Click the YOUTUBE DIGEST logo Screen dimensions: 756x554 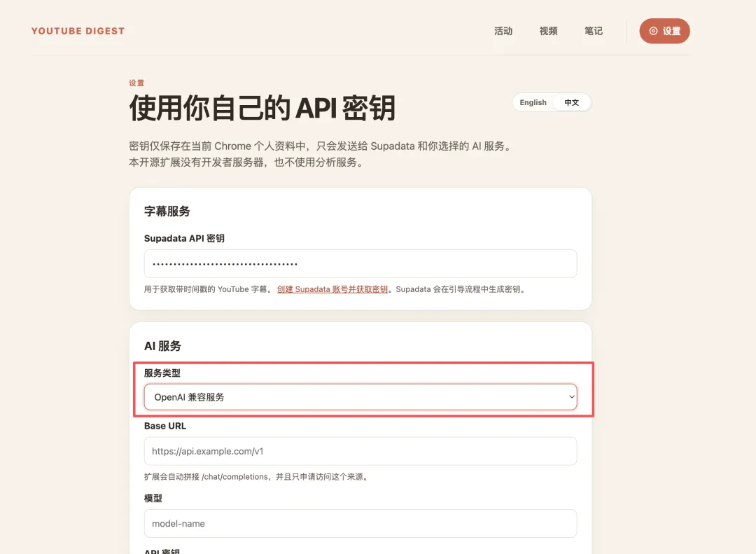(78, 31)
